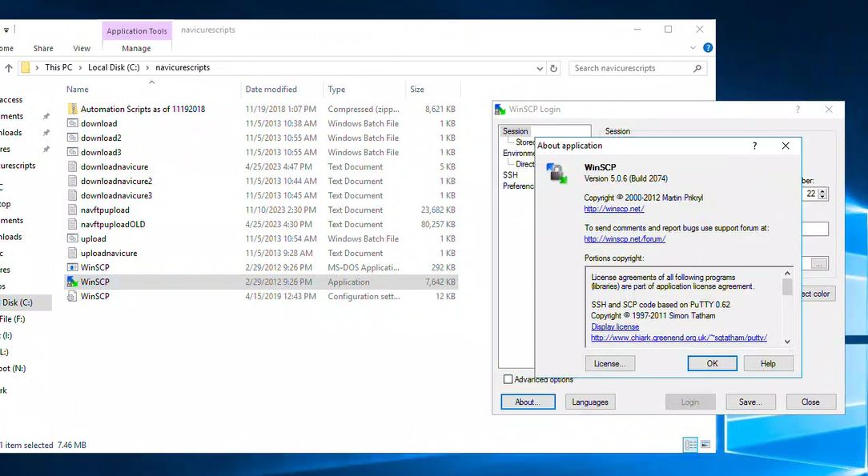Image resolution: width=868 pixels, height=476 pixels.
Task: Click the WinSCP configuration settings file icon
Action: tap(72, 296)
